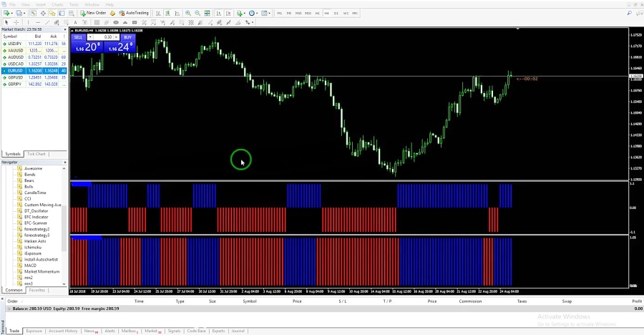Select the M5 timeframe
Viewport: 644px width, 335px height.
(x=289, y=13)
